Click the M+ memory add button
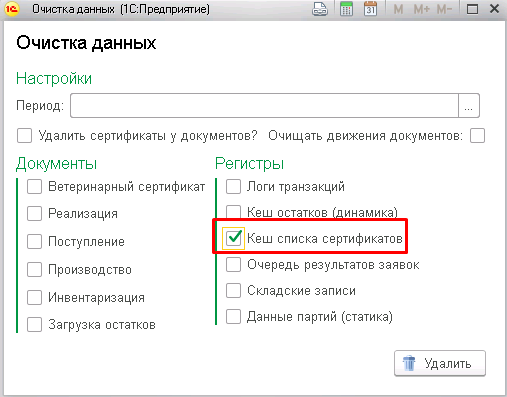Screen dimensions: 507x397 (422, 9)
